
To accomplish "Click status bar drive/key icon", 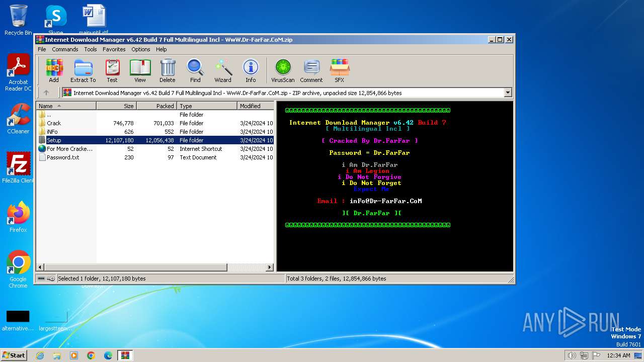I will tap(46, 279).
